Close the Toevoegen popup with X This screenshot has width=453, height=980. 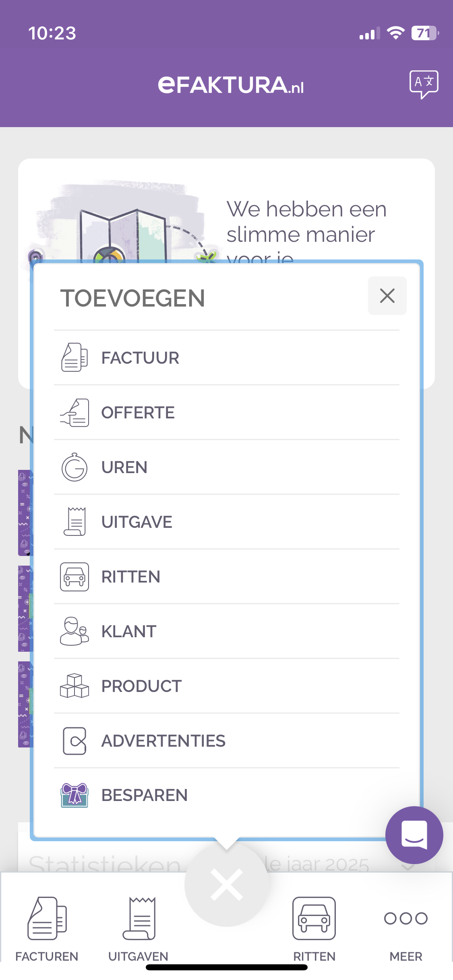387,296
